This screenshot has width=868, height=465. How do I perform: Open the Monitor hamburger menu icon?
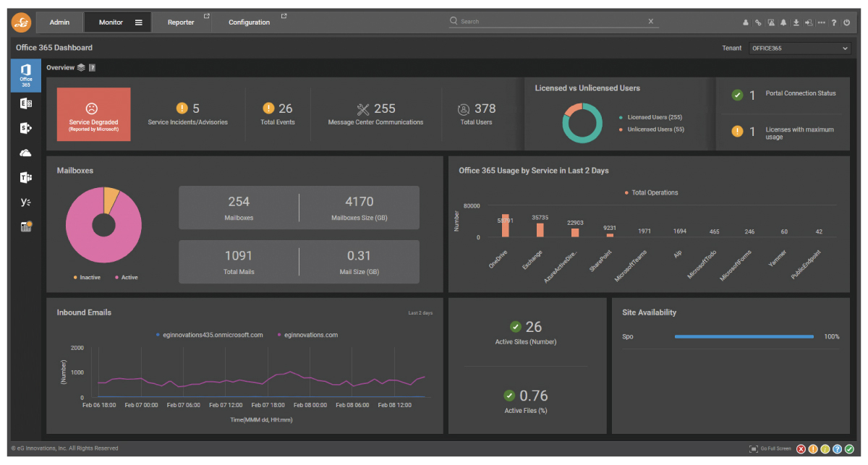click(139, 22)
